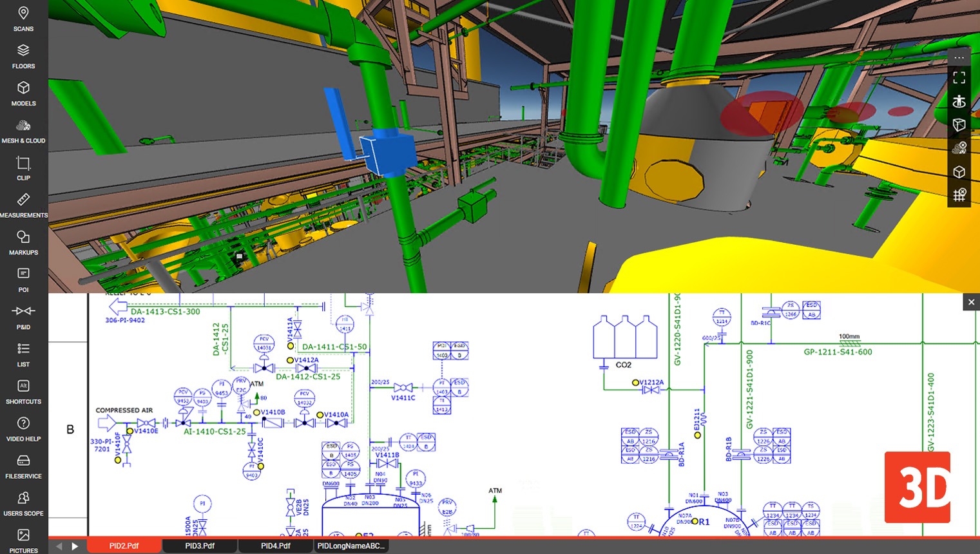The image size is (980, 554).
Task: Open the P&ID tool panel
Action: [23, 316]
